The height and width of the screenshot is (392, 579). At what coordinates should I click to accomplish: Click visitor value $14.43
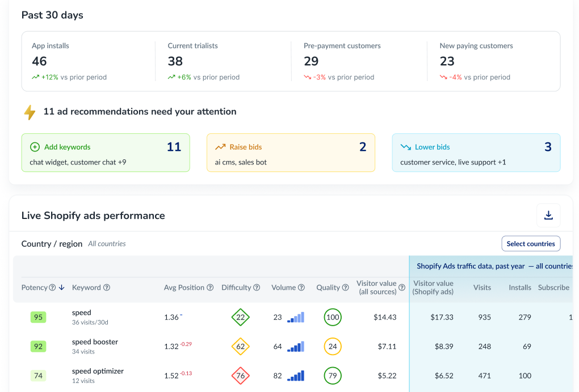pyautogui.click(x=385, y=317)
